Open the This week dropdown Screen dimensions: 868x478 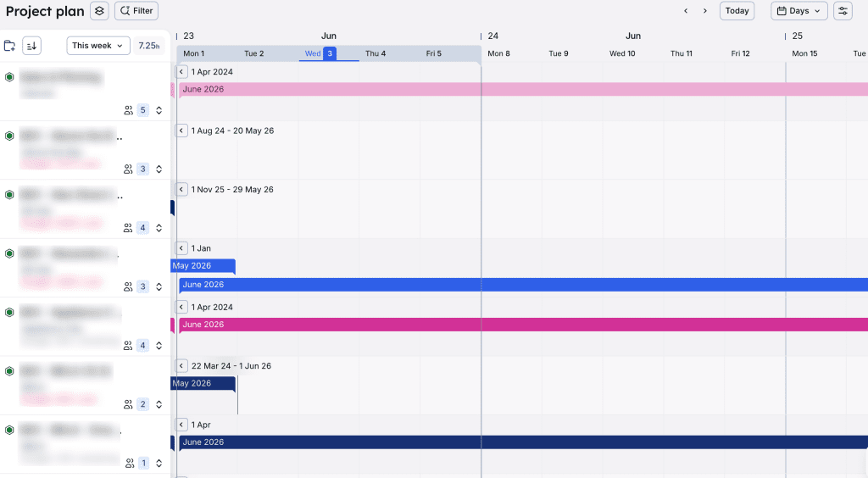point(98,46)
